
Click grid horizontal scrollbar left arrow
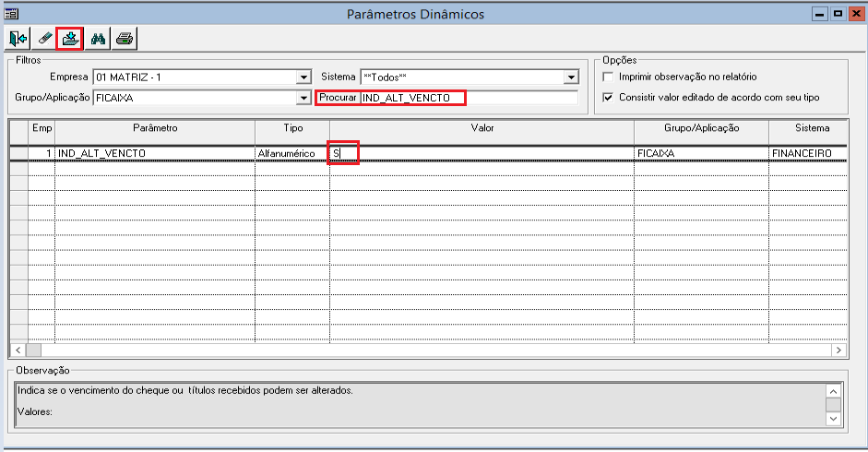pyautogui.click(x=18, y=351)
